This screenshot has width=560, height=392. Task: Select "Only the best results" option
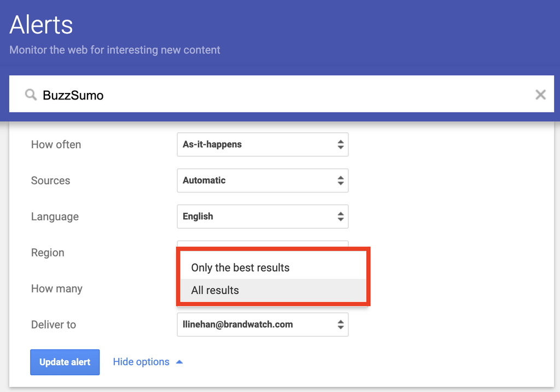point(240,268)
